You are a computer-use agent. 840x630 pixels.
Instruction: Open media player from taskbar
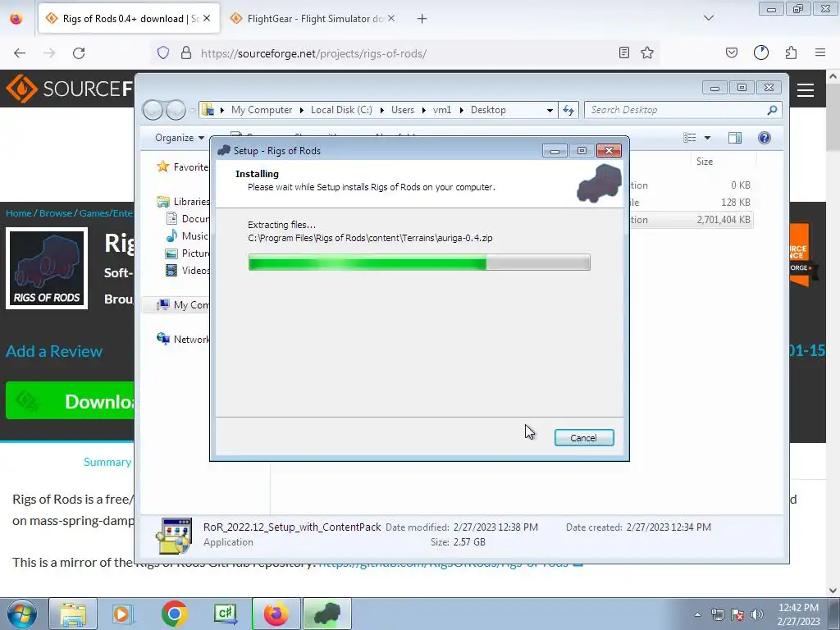[x=122, y=614]
